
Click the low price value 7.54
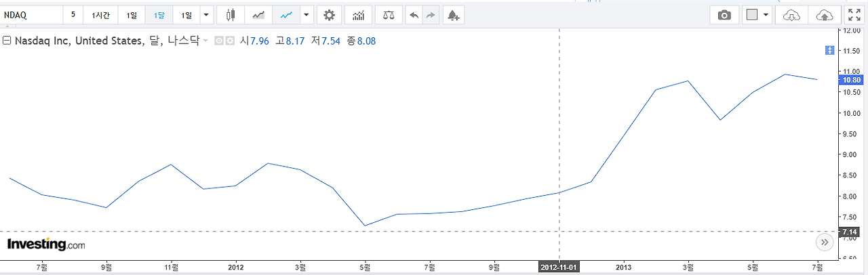pos(330,41)
